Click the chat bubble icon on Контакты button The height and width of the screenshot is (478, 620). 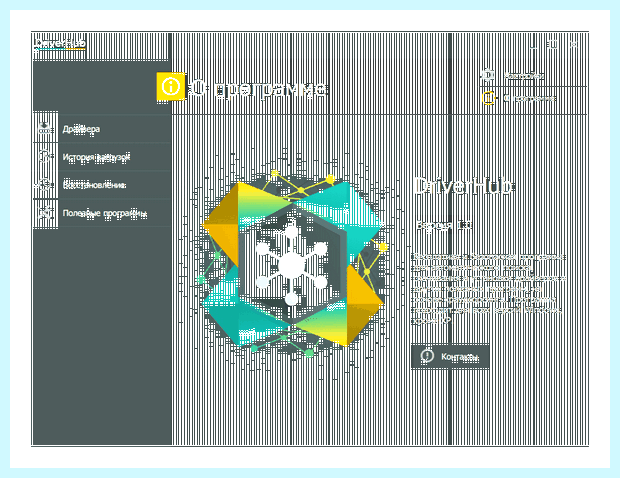coord(427,356)
